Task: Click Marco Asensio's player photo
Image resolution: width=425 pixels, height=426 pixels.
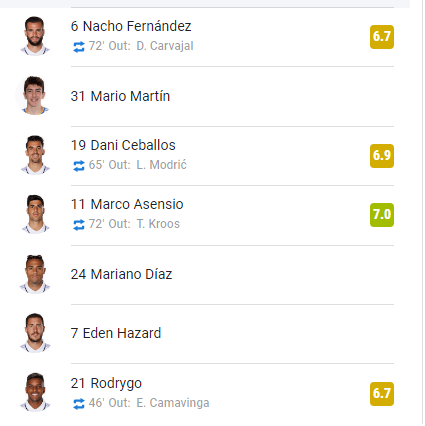Action: point(35,214)
